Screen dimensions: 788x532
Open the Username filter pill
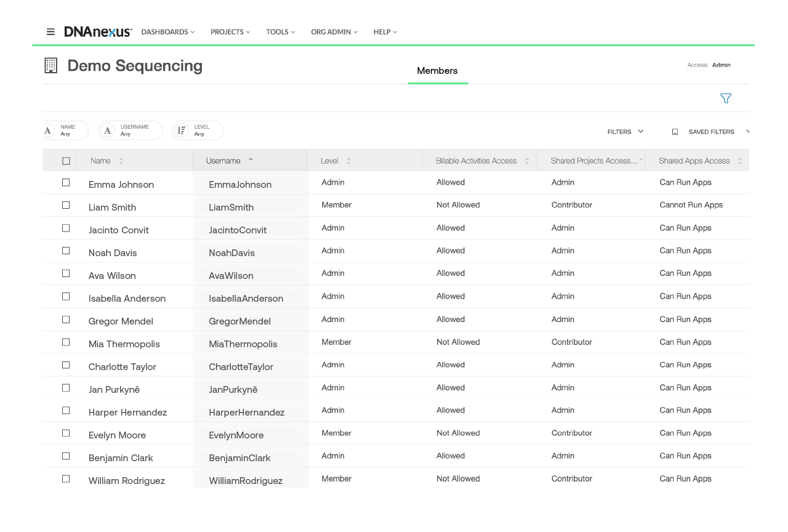(x=131, y=131)
